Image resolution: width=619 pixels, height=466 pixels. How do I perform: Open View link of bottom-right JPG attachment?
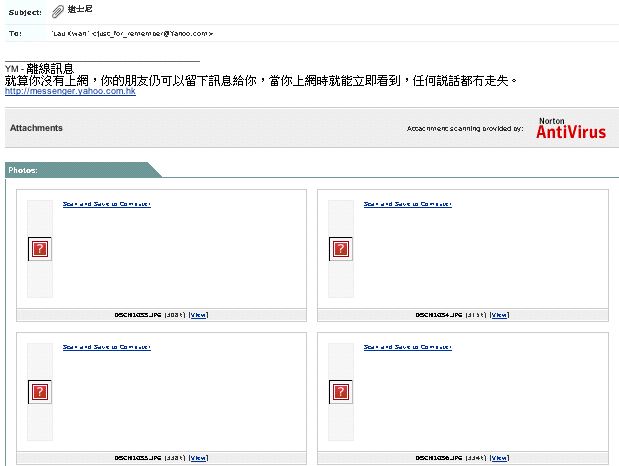click(x=499, y=458)
